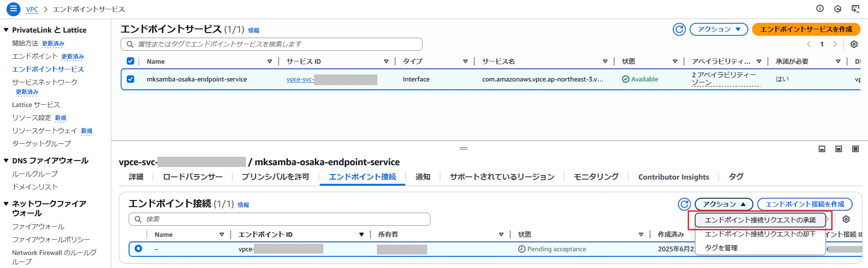Refresh the endpoint services list
The image size is (868, 268).
pos(679,29)
